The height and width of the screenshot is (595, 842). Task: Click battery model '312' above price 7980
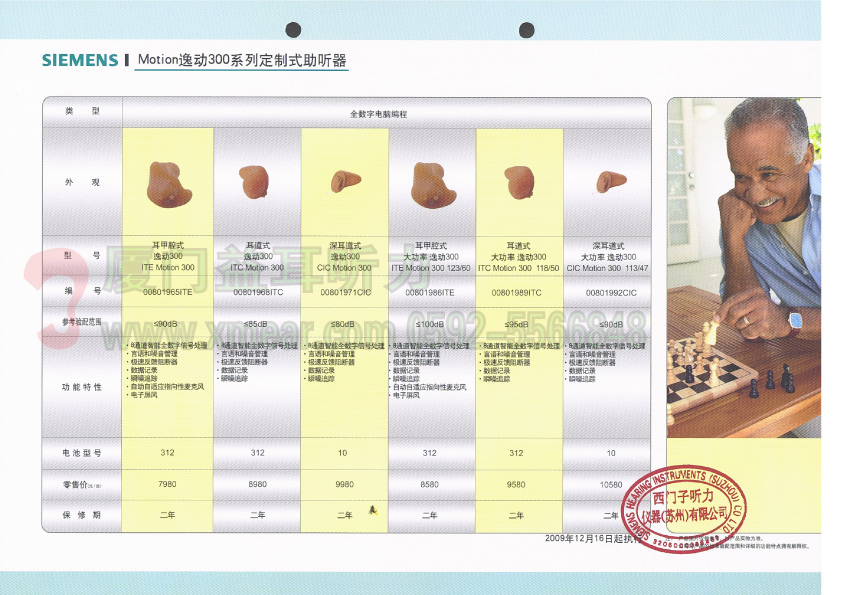point(167,452)
